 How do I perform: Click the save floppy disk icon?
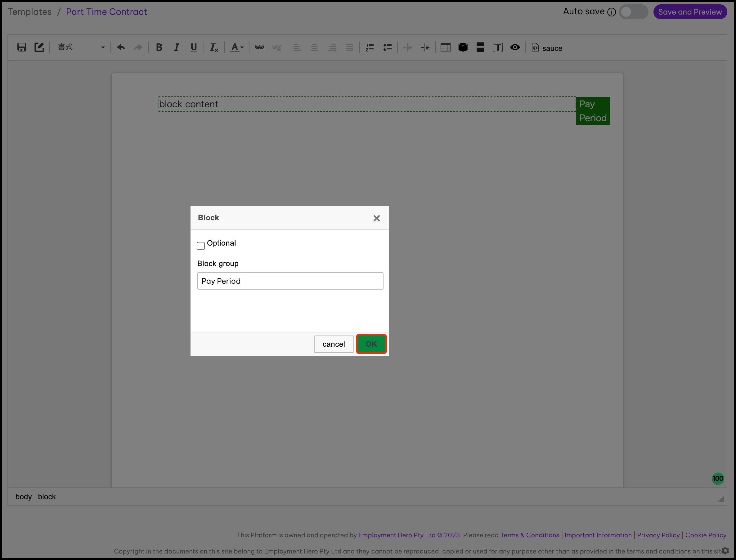pyautogui.click(x=22, y=47)
